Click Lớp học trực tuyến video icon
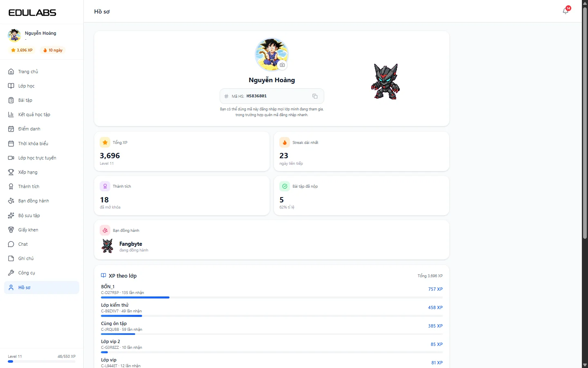 pos(11,158)
